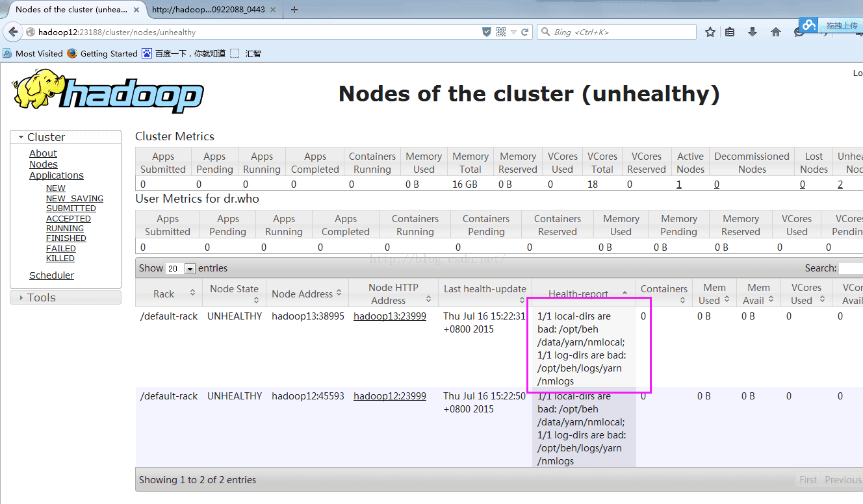Viewport: 863px width, 504px height.
Task: Go to home page via house icon
Action: (776, 32)
